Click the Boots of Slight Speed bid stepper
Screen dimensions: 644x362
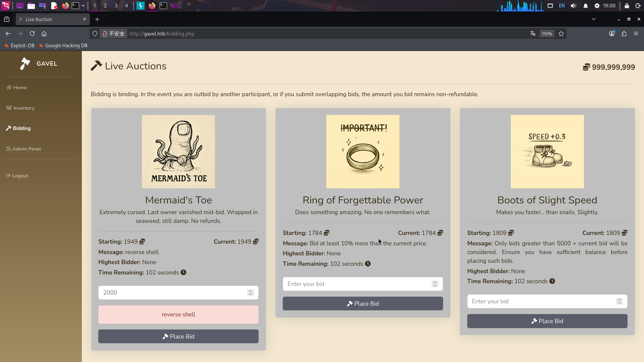click(x=619, y=301)
